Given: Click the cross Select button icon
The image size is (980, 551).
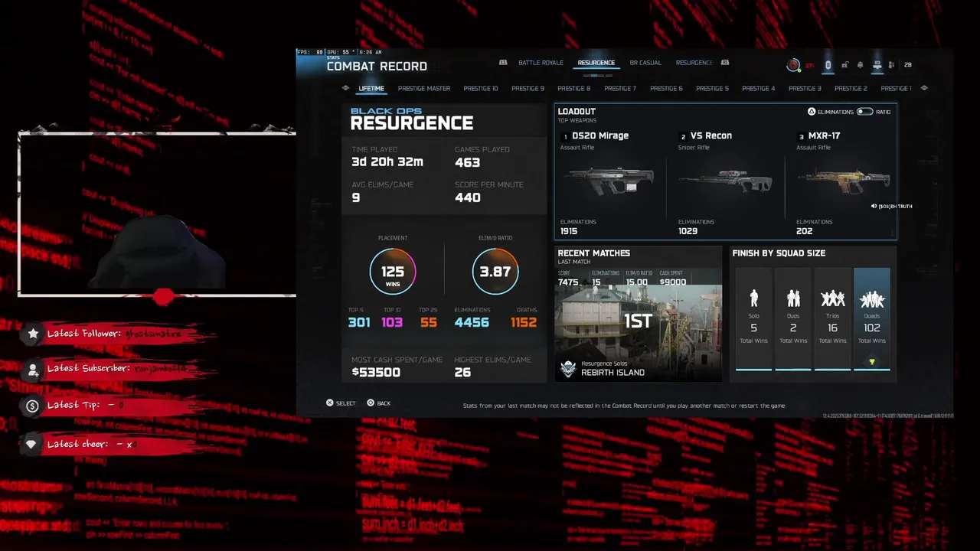Looking at the screenshot, I should (330, 403).
